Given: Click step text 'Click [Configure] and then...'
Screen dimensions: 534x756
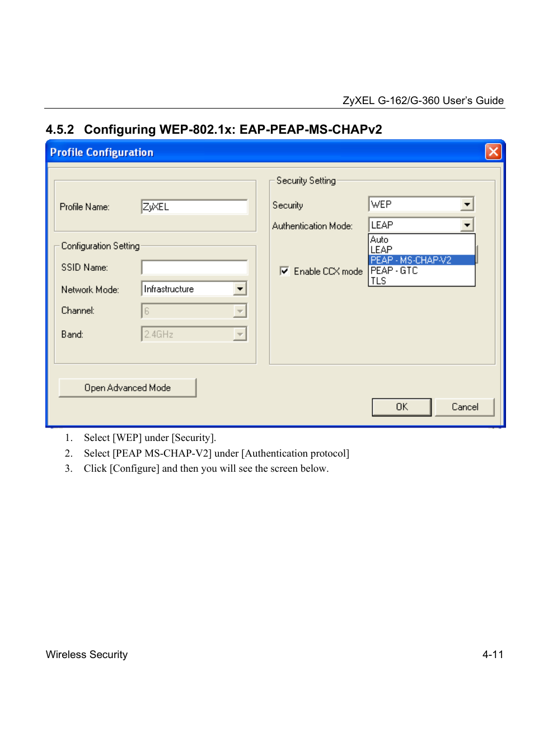Looking at the screenshot, I should [206, 468].
